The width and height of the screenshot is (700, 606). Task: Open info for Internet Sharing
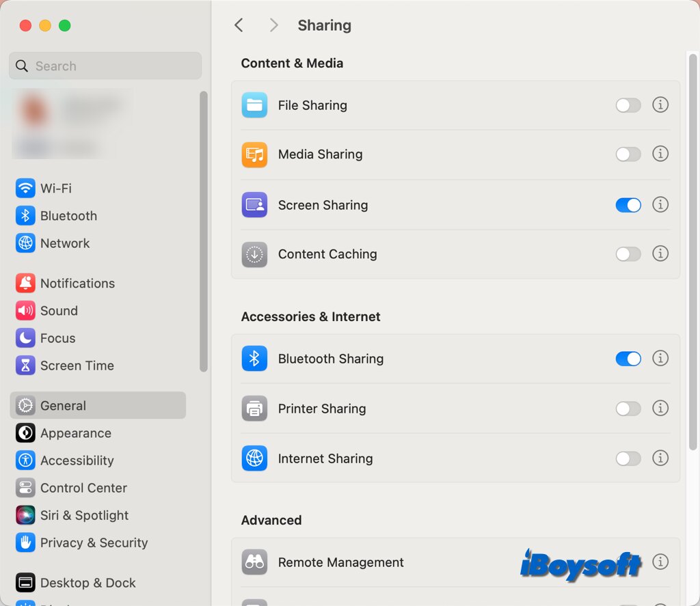coord(660,458)
